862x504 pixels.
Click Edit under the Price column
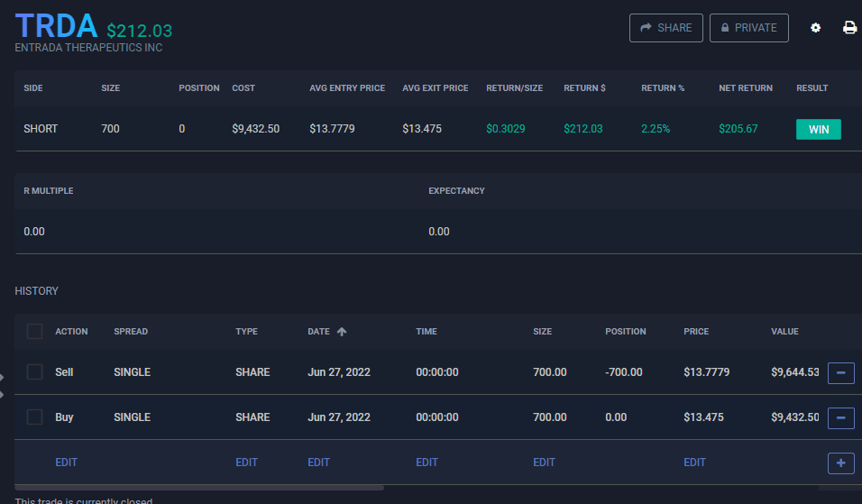[x=694, y=463]
